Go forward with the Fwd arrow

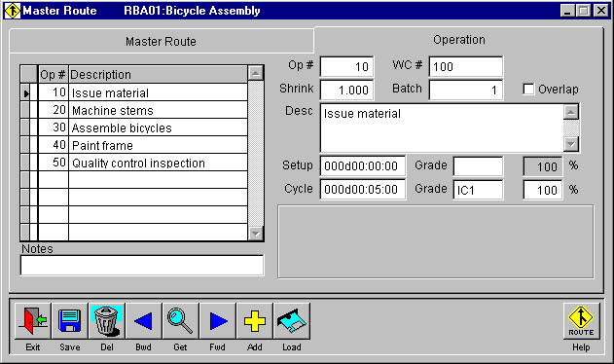point(217,321)
